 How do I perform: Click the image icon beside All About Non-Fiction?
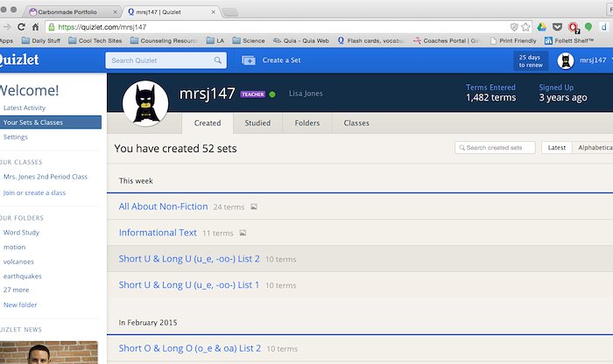pyautogui.click(x=254, y=206)
